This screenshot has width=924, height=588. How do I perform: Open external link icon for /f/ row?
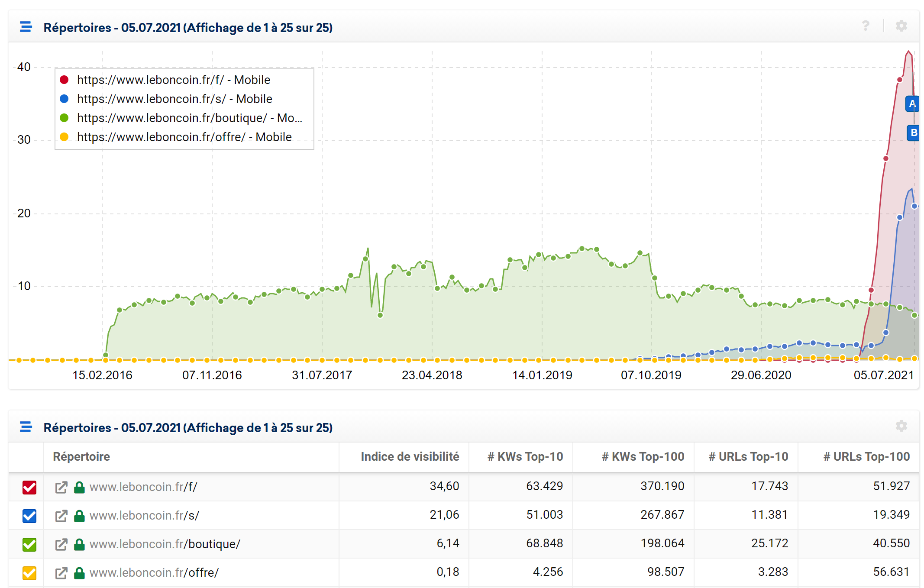61,487
